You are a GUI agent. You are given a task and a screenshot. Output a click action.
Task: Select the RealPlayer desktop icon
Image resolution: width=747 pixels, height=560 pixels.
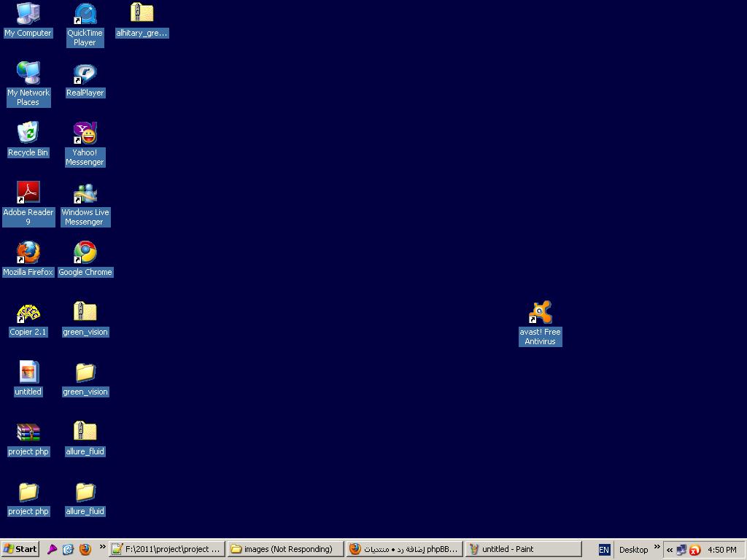(85, 74)
